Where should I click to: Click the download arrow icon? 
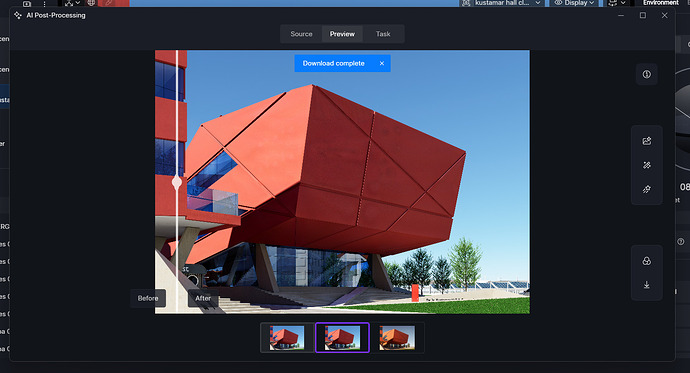646,285
